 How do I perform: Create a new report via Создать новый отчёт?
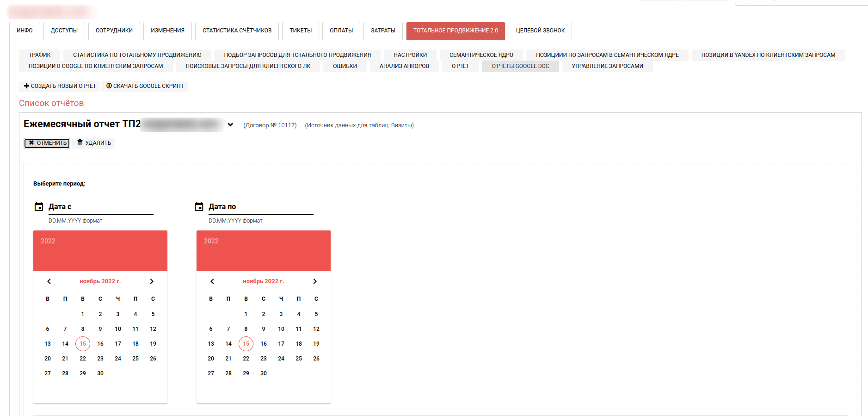tap(60, 86)
